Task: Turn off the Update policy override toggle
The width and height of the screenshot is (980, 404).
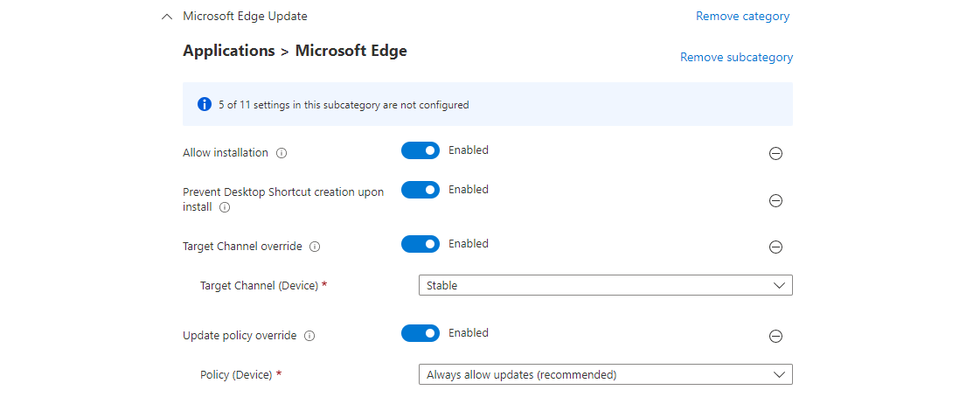Action: [x=420, y=333]
